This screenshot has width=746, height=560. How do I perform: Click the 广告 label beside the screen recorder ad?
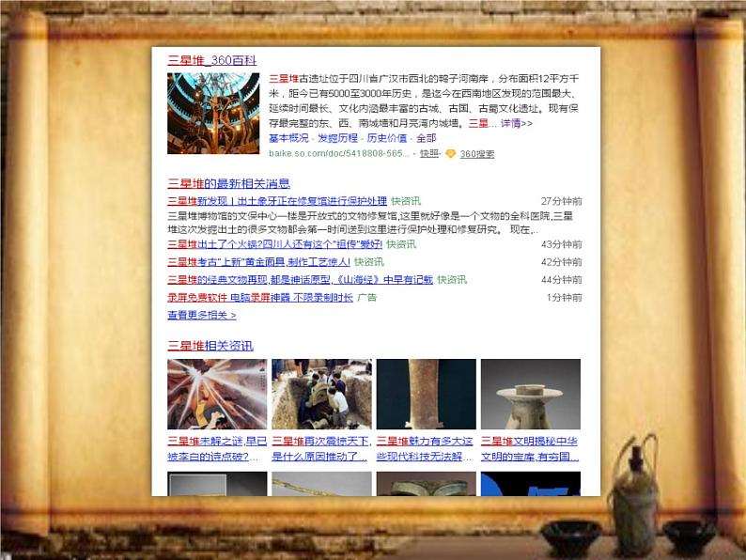pyautogui.click(x=366, y=297)
